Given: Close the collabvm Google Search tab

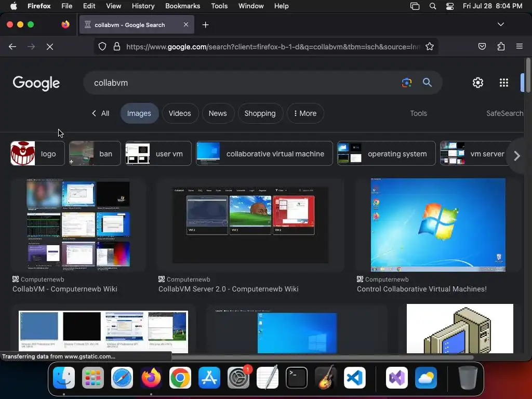Looking at the screenshot, I should (x=186, y=24).
